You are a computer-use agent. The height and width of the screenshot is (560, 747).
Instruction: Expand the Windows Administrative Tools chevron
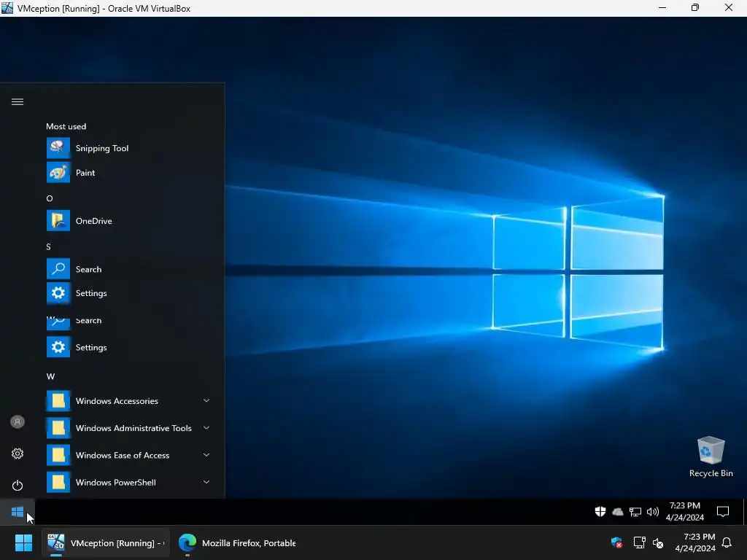tap(206, 428)
